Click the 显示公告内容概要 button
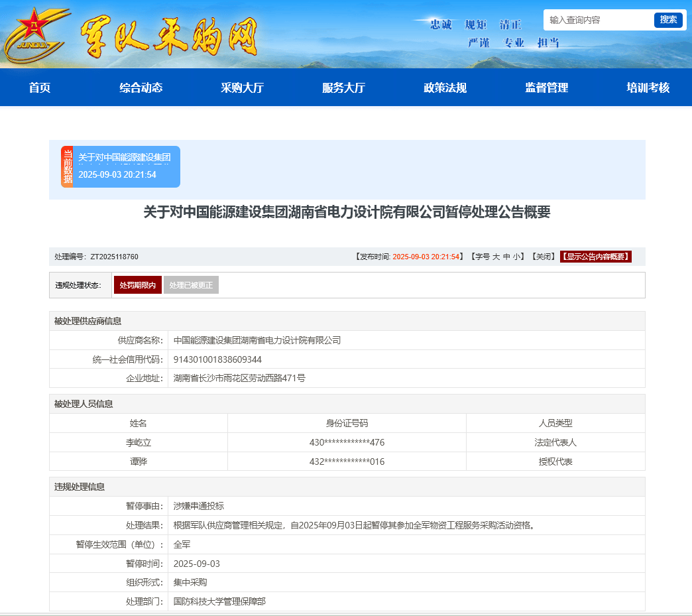The height and width of the screenshot is (616, 692). pyautogui.click(x=596, y=257)
